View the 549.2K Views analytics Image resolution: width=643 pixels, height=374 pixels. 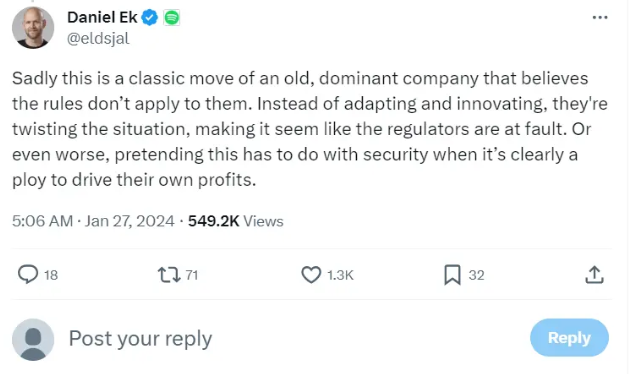[235, 221]
